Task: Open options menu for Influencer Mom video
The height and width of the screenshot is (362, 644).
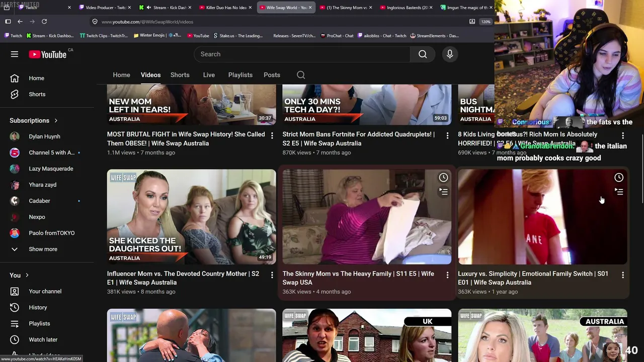Action: 272,275
